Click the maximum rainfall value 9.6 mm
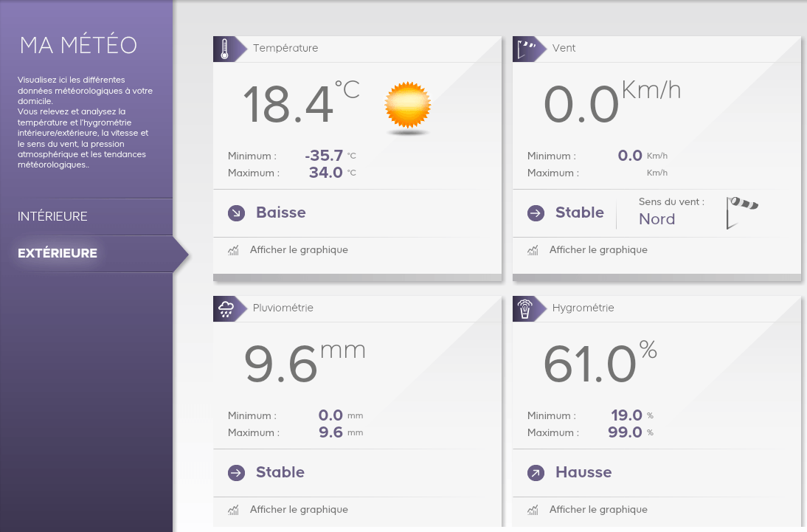This screenshot has height=532, width=807. (x=341, y=432)
